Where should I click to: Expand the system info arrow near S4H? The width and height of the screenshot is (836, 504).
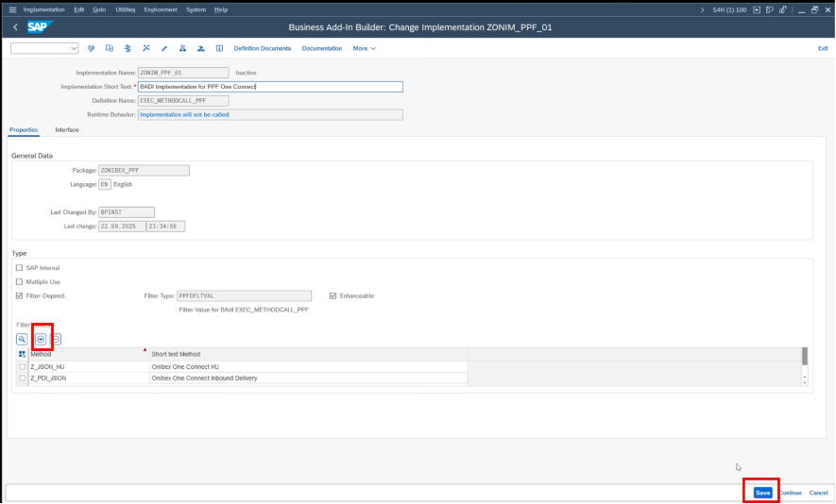(702, 9)
